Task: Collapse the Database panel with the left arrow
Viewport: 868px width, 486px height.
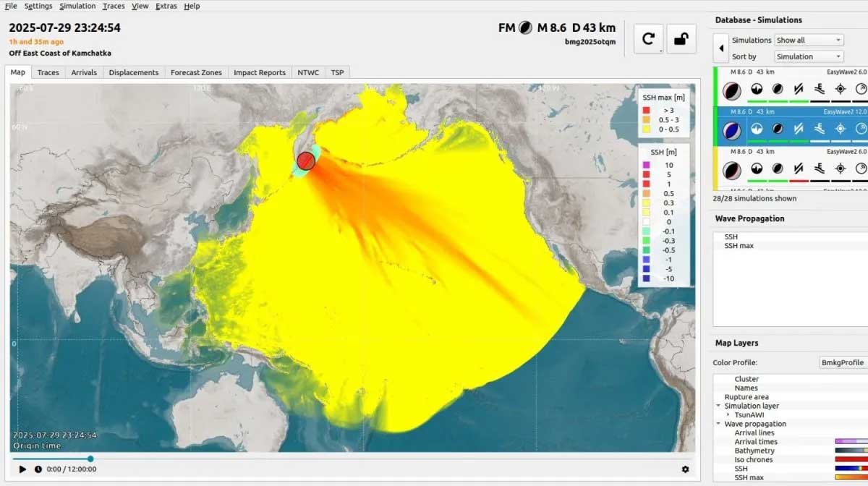Action: 721,48
